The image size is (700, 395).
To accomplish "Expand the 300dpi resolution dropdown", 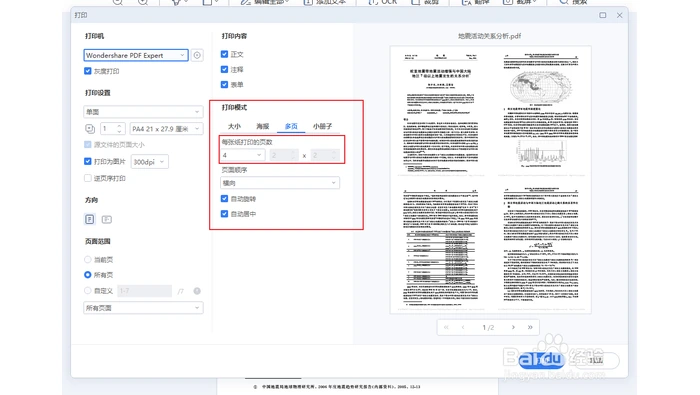I will 150,162.
